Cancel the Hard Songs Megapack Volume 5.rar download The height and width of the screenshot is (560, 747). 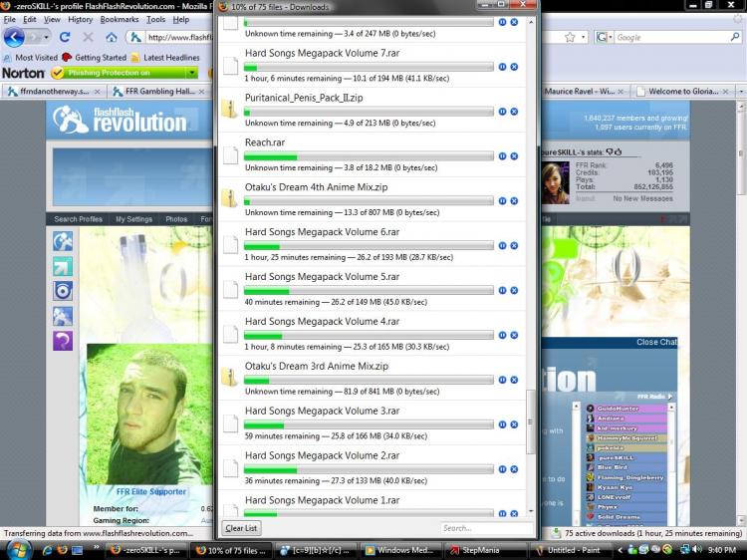(x=514, y=290)
